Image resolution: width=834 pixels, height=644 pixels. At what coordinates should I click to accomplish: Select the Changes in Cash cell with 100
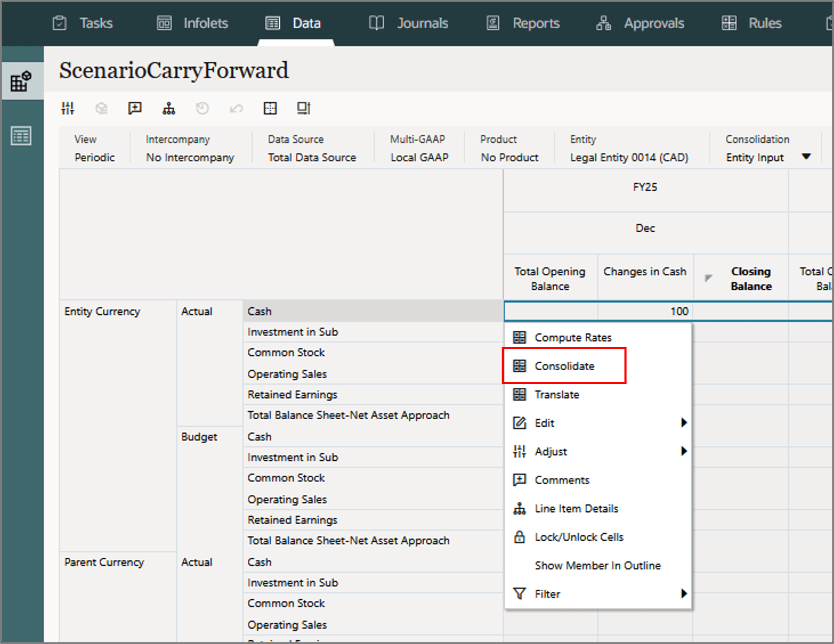pyautogui.click(x=645, y=311)
